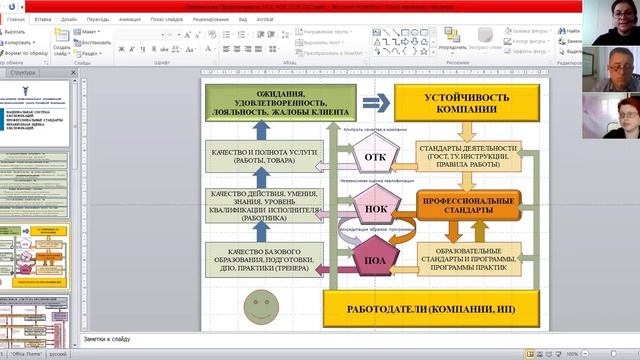The height and width of the screenshot is (360, 640).
Task: Open the Макет layout dropdown
Action: coord(87,32)
